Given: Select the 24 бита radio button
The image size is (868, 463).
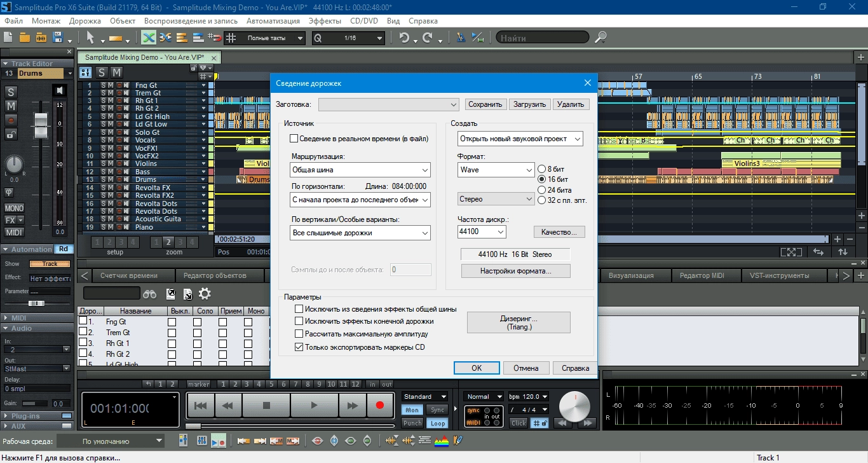Looking at the screenshot, I should (542, 190).
